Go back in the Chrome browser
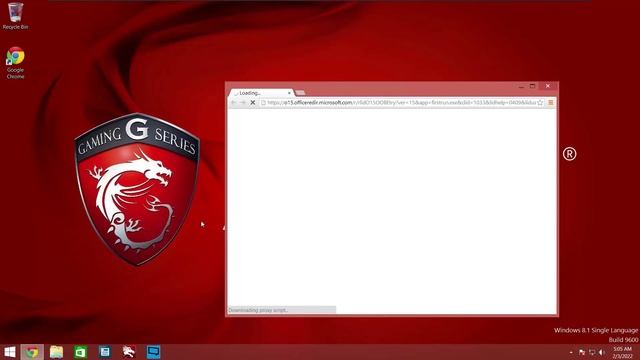The width and height of the screenshot is (640, 360). pyautogui.click(x=233, y=103)
